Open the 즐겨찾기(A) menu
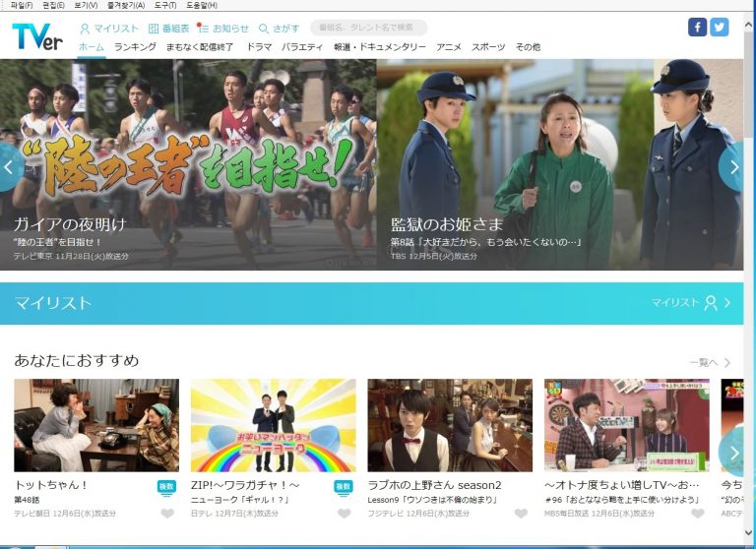The height and width of the screenshot is (549, 756). click(x=125, y=5)
